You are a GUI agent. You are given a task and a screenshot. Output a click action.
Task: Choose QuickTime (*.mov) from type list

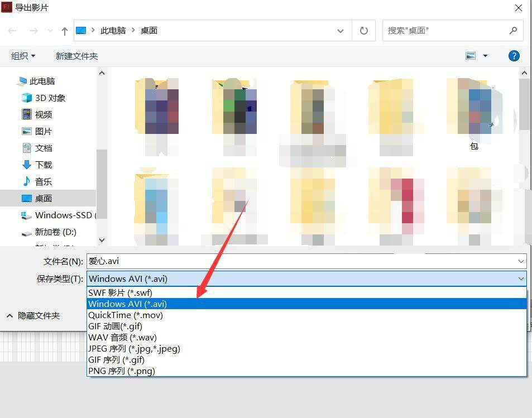point(126,315)
